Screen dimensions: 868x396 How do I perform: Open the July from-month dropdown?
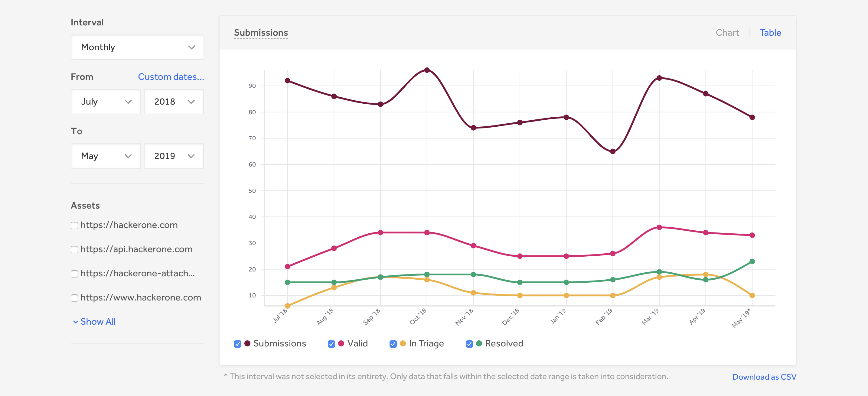106,102
